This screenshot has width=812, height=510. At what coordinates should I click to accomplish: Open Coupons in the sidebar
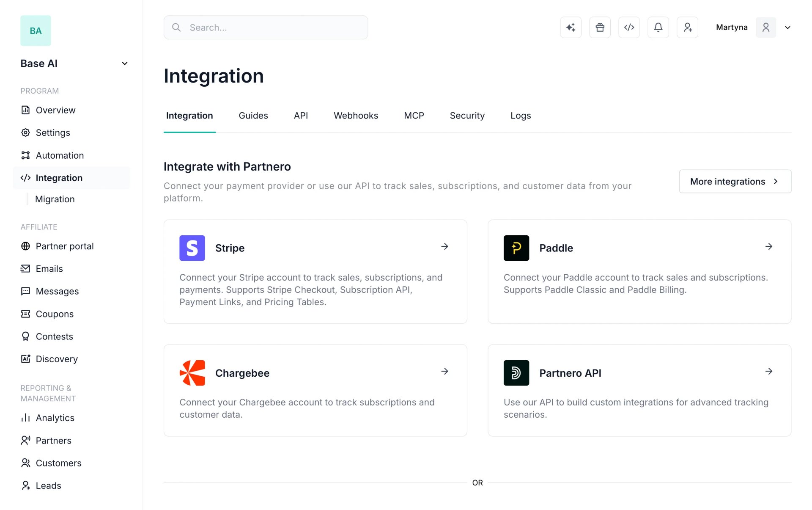pos(55,314)
